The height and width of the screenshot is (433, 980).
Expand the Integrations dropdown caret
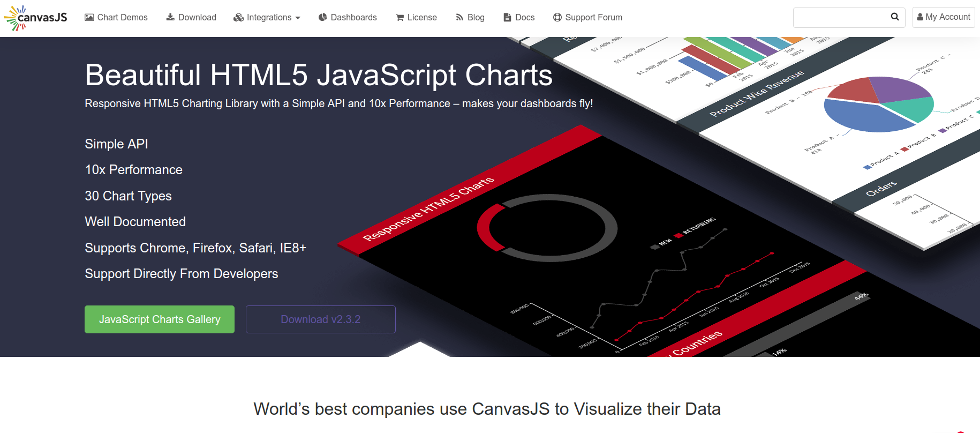(x=298, y=18)
